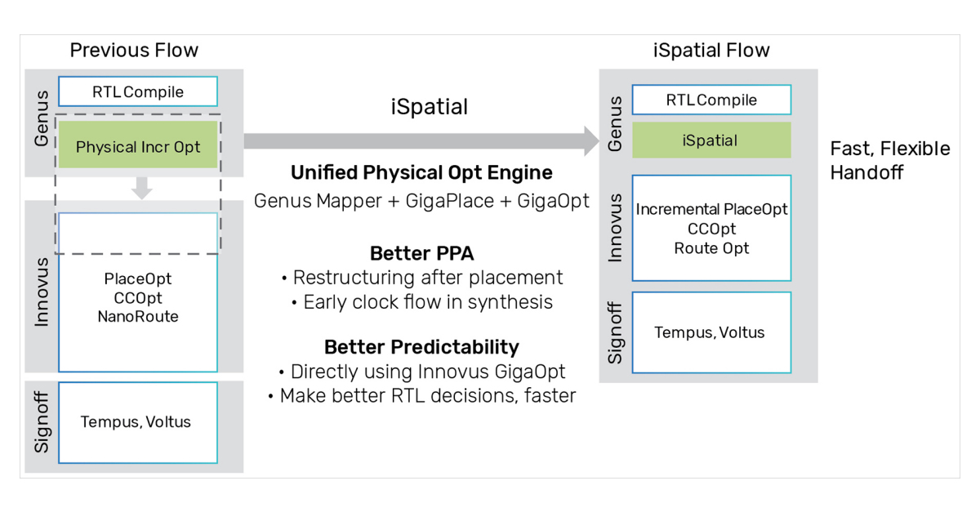Click Tempus, Voltus box under Previous Flow

pos(136,422)
